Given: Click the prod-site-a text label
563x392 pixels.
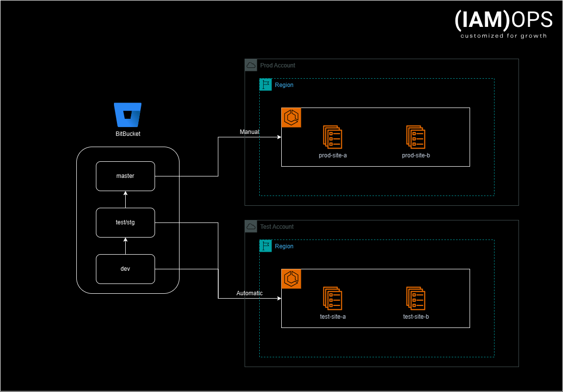Looking at the screenshot, I should [333, 155].
